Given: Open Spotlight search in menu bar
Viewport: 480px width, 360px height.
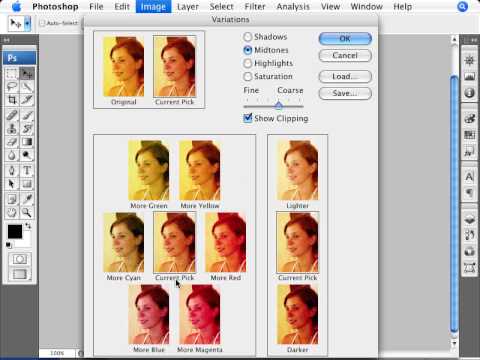Looking at the screenshot, I should pyautogui.click(x=463, y=6).
